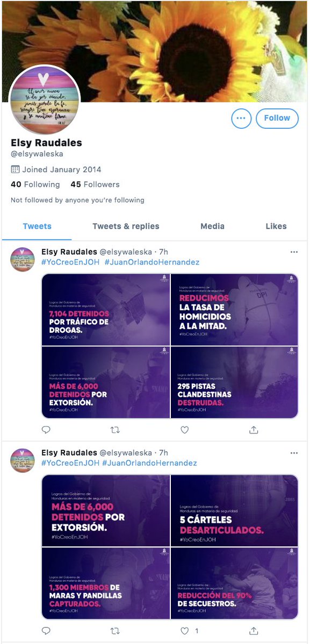Reply to the first Elsy Raudales tweet
Screen dimensions: 310x644
point(46,430)
